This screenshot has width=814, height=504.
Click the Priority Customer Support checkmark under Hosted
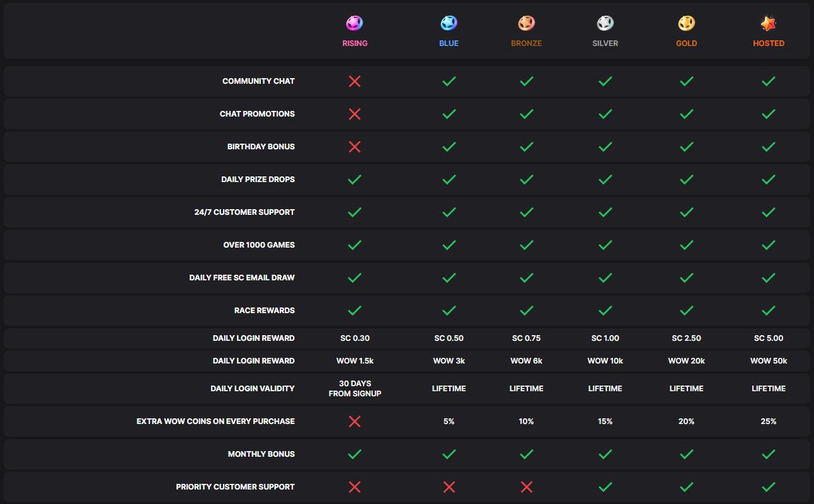(x=769, y=487)
